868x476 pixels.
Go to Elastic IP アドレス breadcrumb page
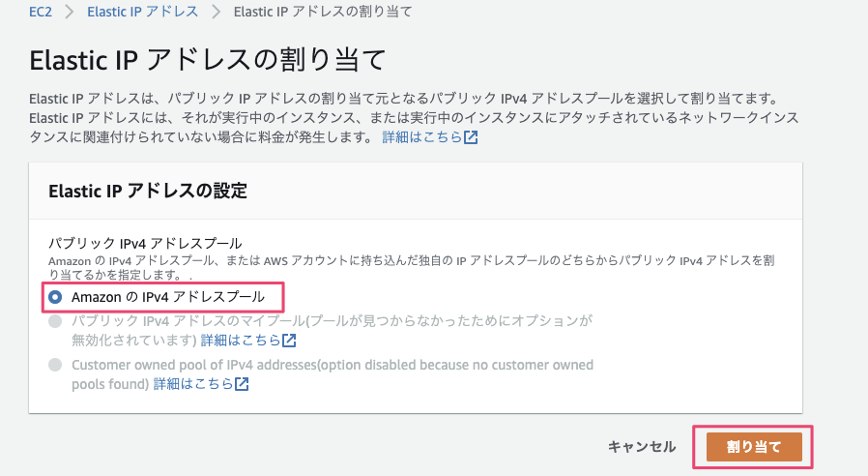142,13
